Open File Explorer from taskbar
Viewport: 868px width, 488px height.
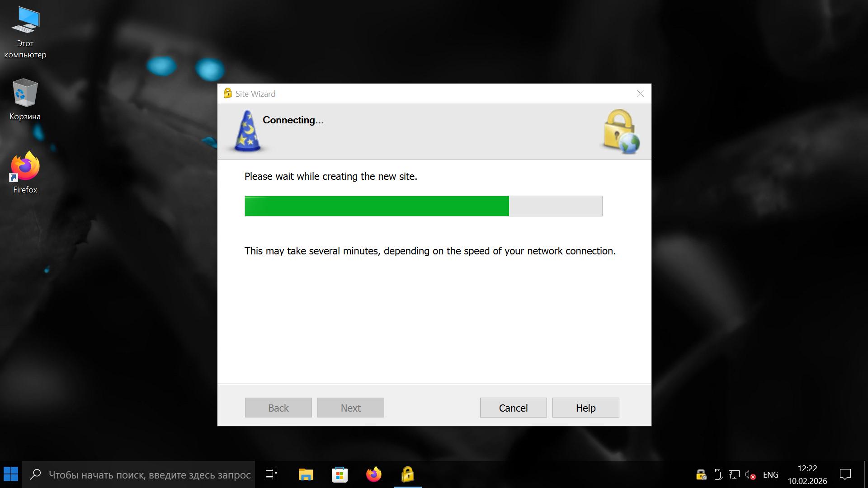coord(306,474)
